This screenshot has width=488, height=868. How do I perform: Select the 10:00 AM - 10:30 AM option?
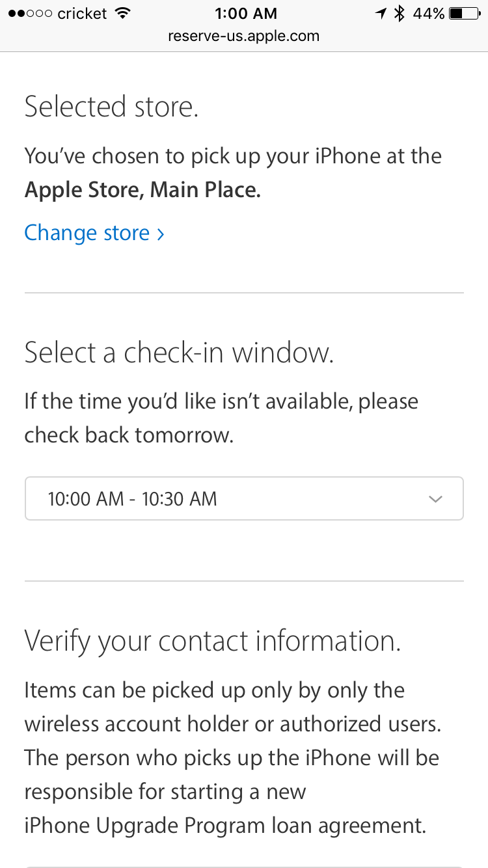(133, 498)
